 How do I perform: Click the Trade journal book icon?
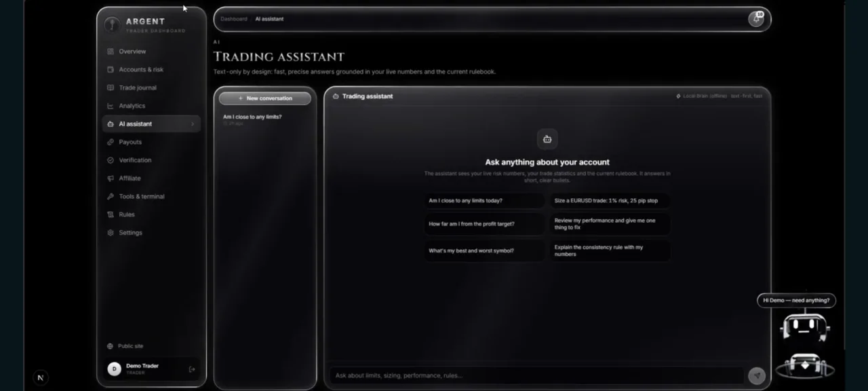pos(111,88)
